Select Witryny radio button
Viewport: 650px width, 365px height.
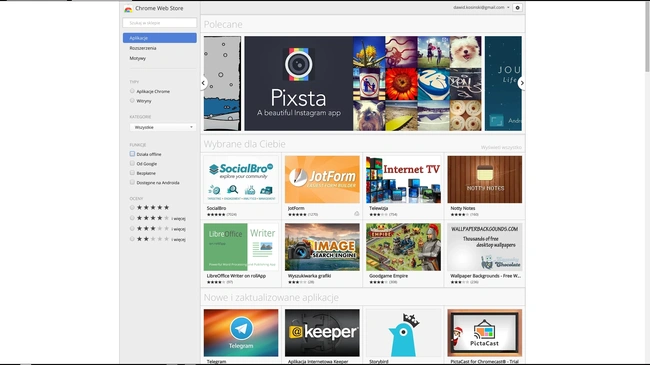click(x=132, y=100)
